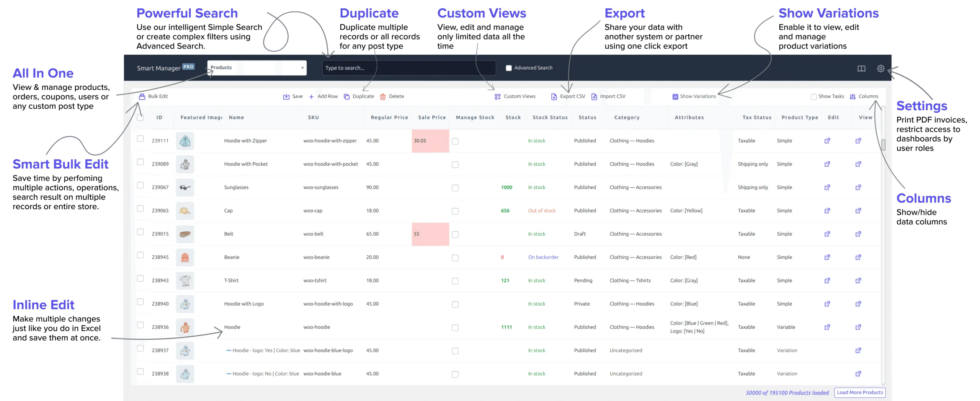This screenshot has height=401, width=980.
Task: Select row checkbox for ID 239111
Action: click(140, 139)
